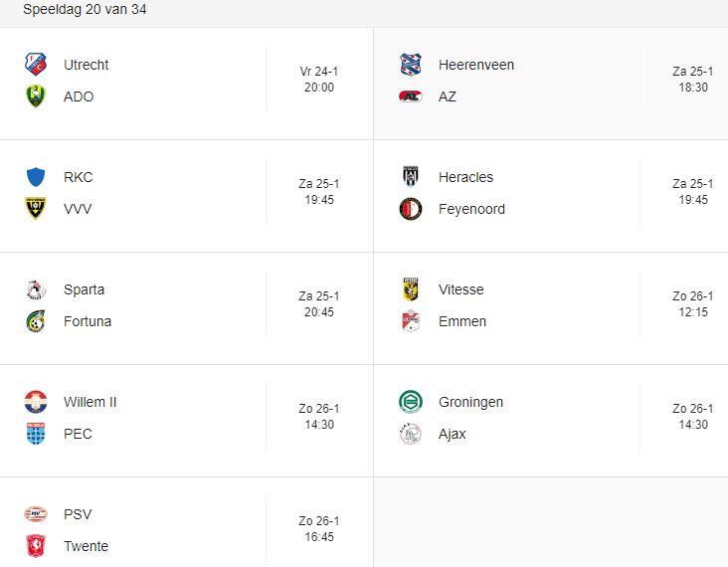Open the Emmen team name link

coord(462,321)
